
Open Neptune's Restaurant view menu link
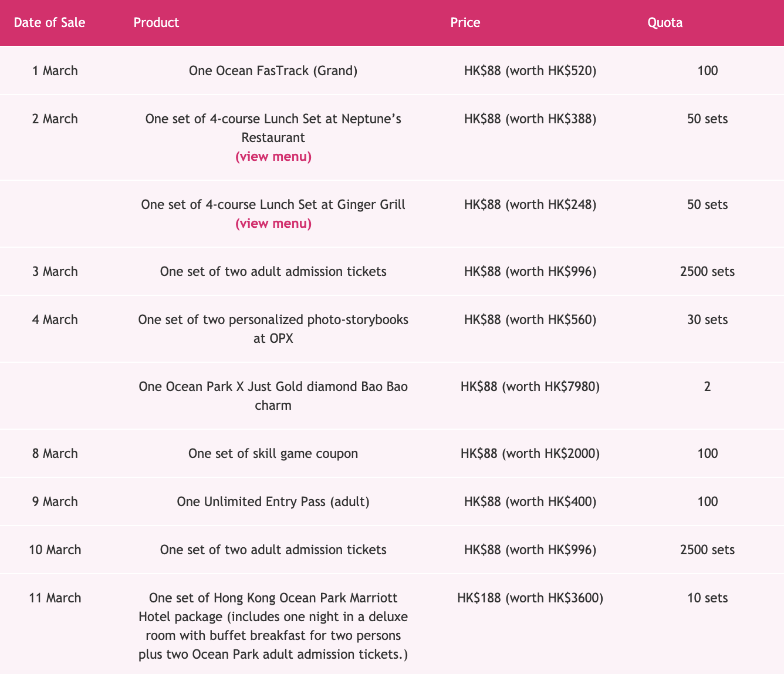click(x=273, y=156)
